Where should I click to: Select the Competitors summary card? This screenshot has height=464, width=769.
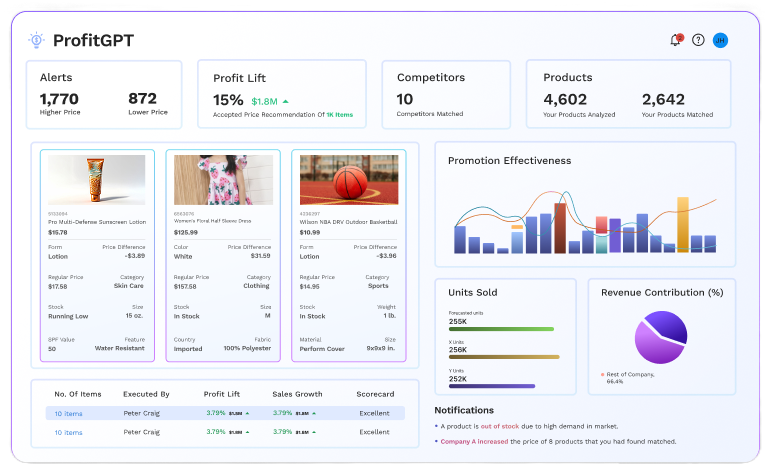445,95
